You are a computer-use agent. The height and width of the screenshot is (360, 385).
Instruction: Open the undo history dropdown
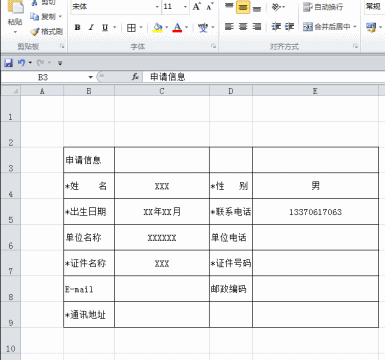(x=30, y=62)
